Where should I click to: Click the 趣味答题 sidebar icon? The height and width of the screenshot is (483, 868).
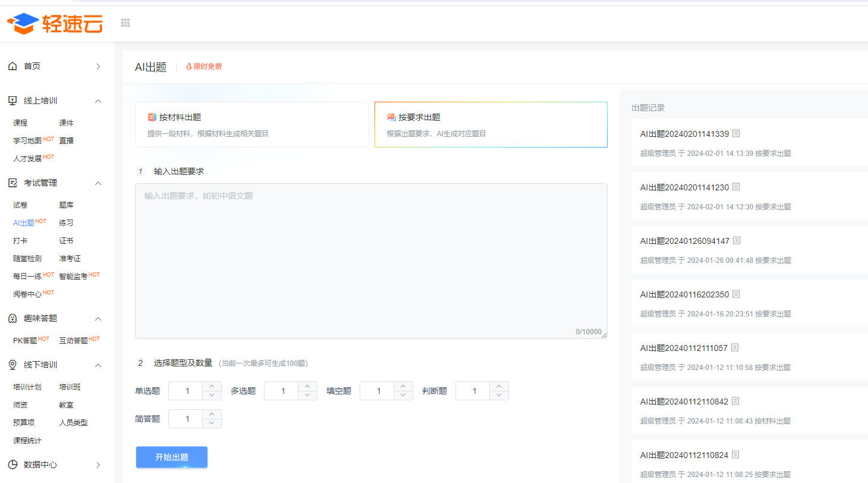tap(12, 318)
